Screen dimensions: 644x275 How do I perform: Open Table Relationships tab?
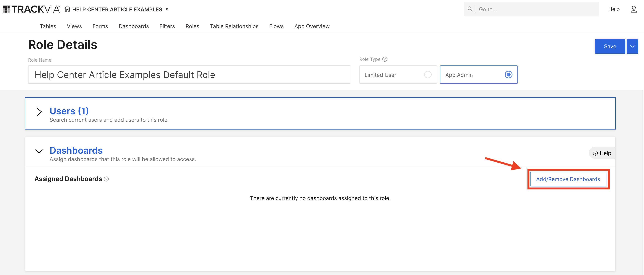point(234,26)
